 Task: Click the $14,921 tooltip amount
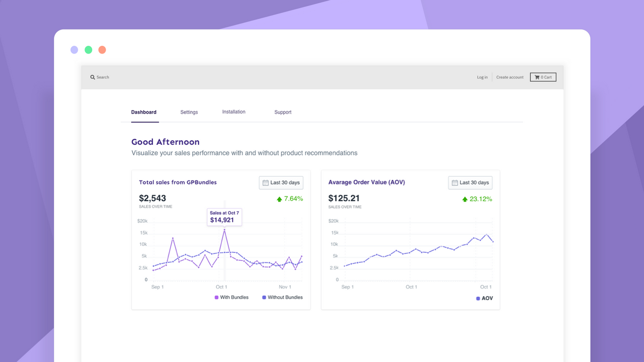pyautogui.click(x=222, y=220)
